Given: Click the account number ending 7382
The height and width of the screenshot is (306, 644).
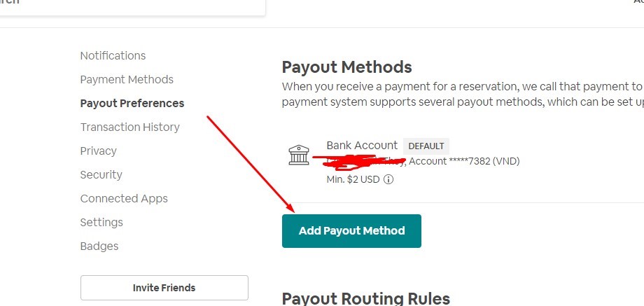Looking at the screenshot, I should (x=464, y=162).
